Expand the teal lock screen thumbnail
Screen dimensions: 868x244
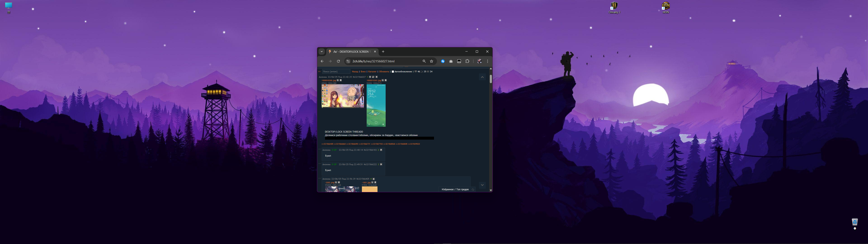tap(376, 106)
